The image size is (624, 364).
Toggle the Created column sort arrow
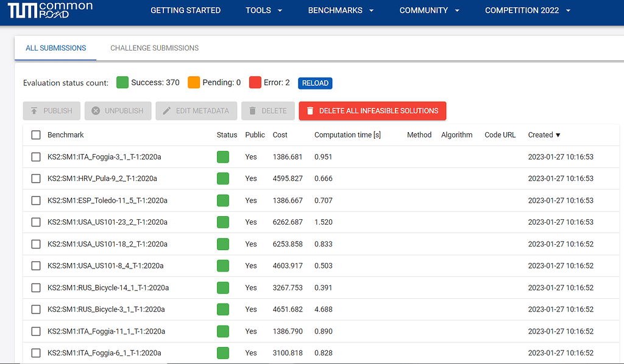[x=558, y=135]
